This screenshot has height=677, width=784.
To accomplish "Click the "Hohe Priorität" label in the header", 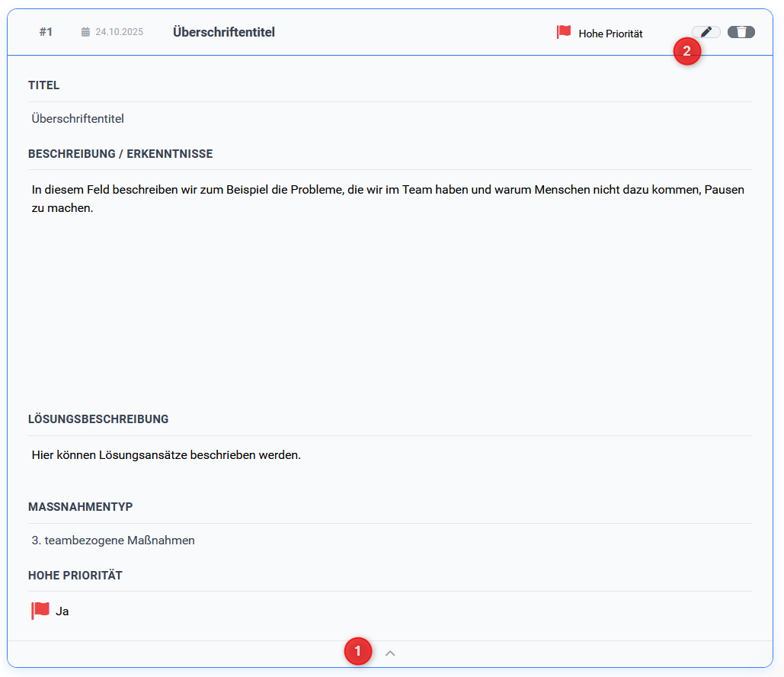I will [x=610, y=34].
